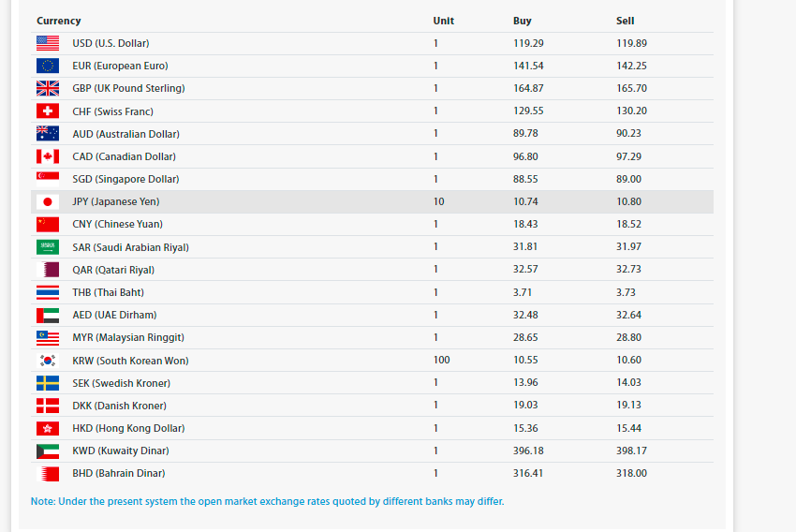Click the USD sell rate 119.89
This screenshot has width=796, height=532.
(x=631, y=43)
